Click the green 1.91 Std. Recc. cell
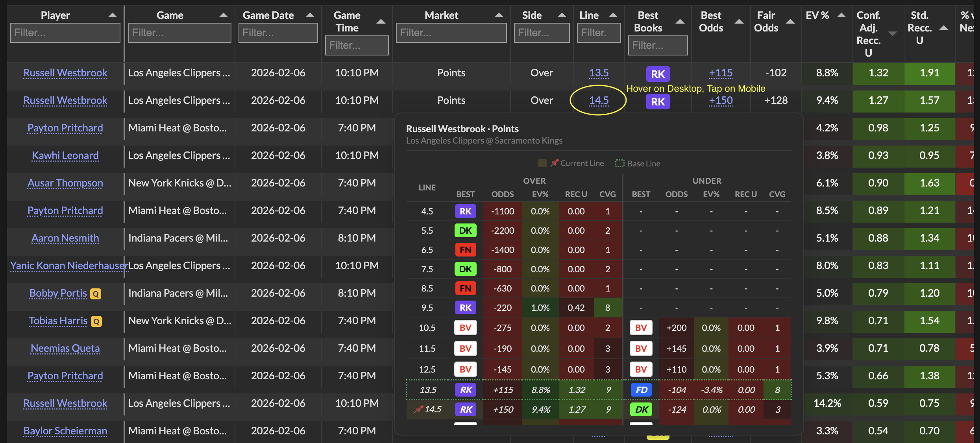 929,73
